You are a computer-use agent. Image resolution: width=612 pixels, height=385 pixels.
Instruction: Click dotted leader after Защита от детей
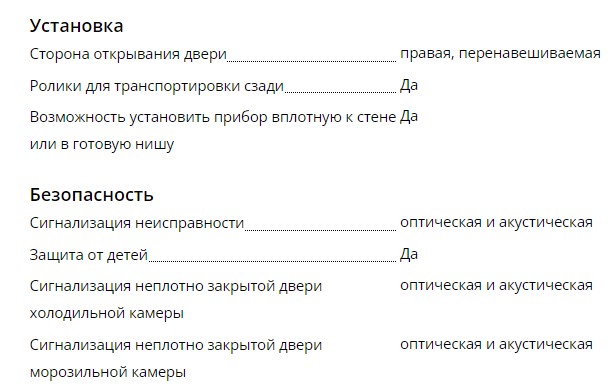[x=272, y=261]
